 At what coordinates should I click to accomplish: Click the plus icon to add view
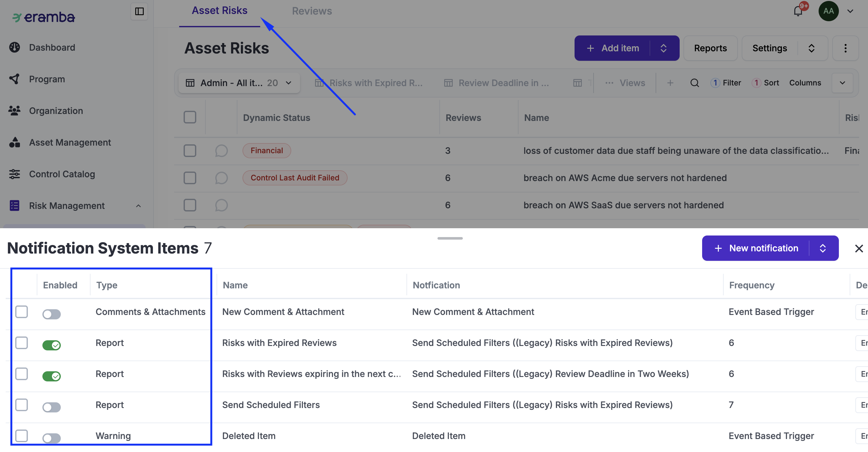[670, 83]
